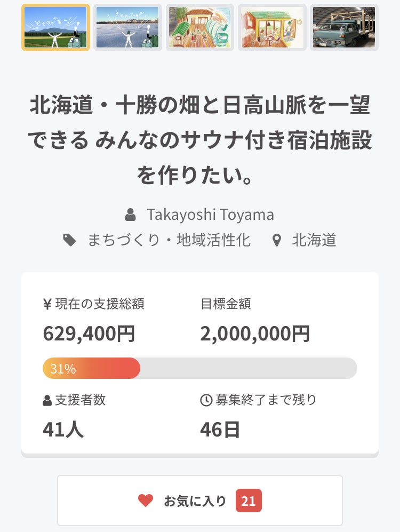The height and width of the screenshot is (532, 400).
Task: Select the first green field thumbnail
Action: coord(55,27)
